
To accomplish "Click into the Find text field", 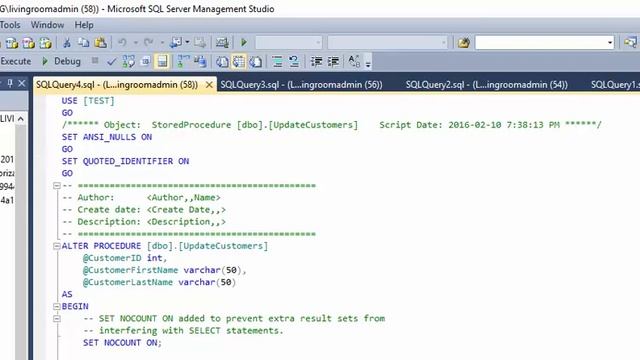I will pyautogui.click(x=540, y=42).
